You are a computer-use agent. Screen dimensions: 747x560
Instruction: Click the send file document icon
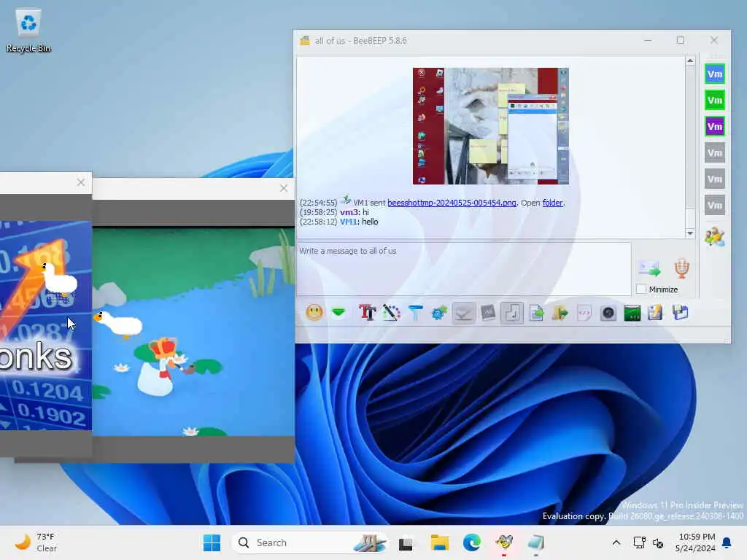(536, 313)
